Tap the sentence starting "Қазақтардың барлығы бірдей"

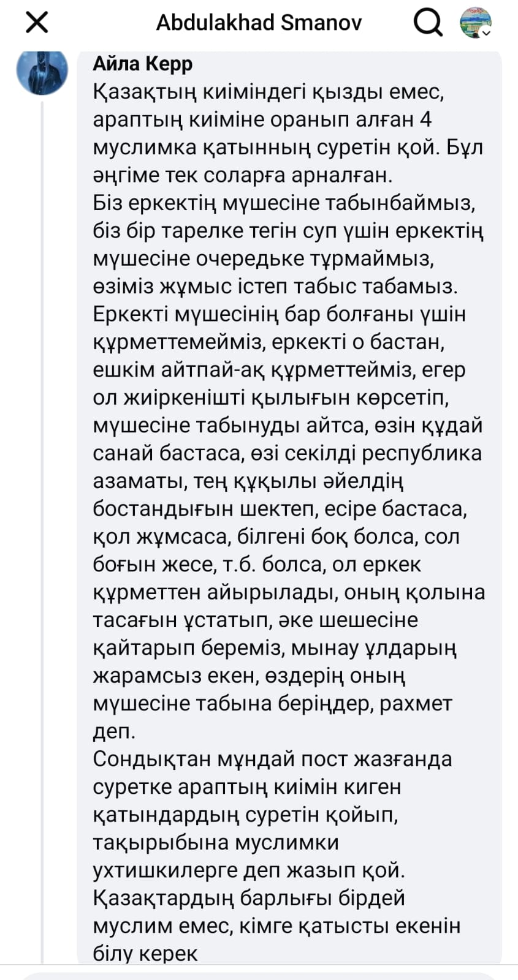pyautogui.click(x=249, y=898)
